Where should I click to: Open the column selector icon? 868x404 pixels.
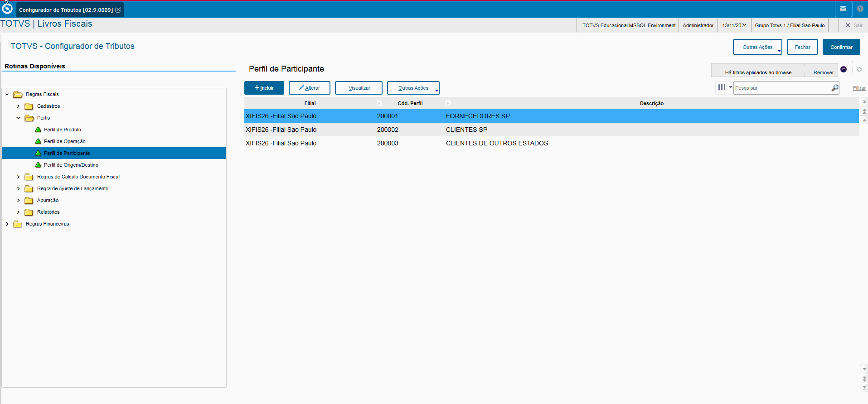tap(722, 87)
